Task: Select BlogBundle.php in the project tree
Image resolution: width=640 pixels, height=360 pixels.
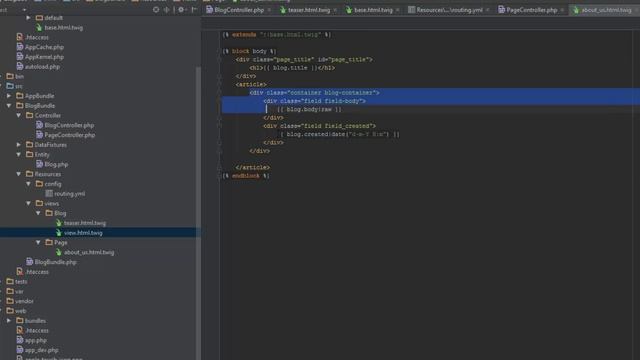Action: coord(55,262)
